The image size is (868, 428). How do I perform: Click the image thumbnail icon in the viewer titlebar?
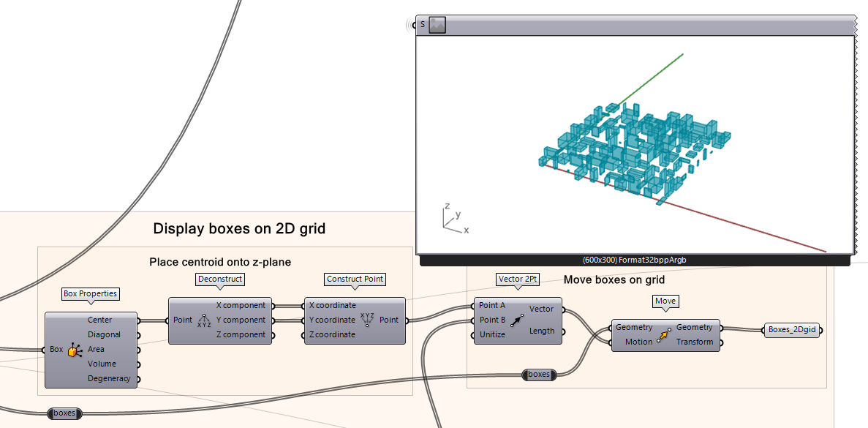coord(437,24)
